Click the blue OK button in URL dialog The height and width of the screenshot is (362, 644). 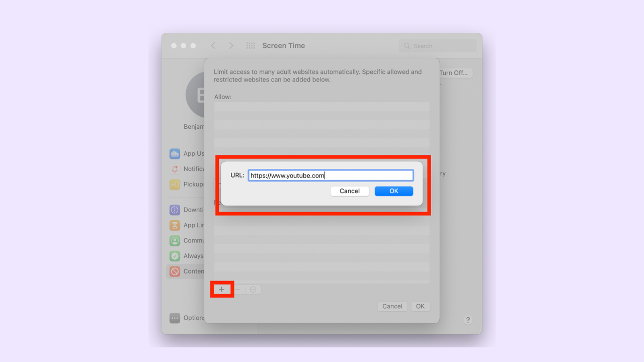point(394,191)
